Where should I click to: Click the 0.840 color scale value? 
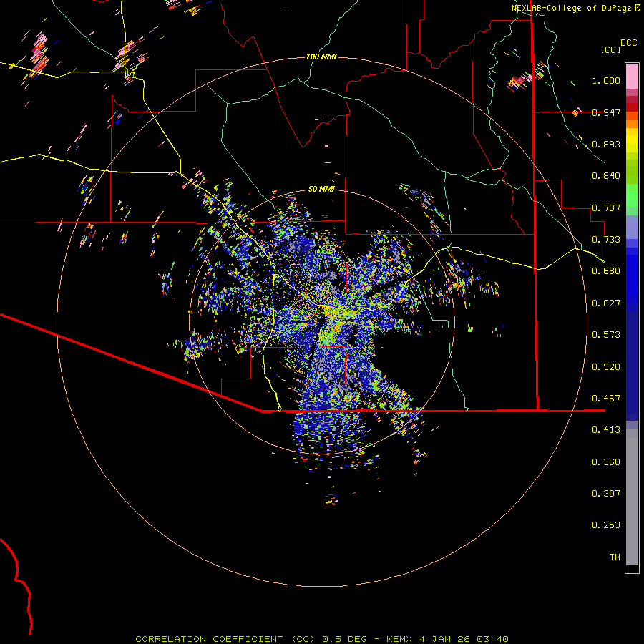pos(606,176)
